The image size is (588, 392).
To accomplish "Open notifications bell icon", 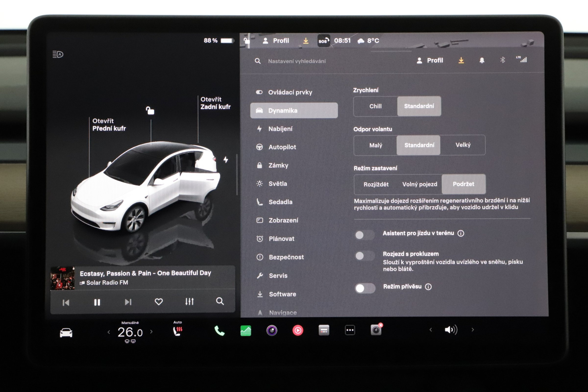I will click(482, 60).
